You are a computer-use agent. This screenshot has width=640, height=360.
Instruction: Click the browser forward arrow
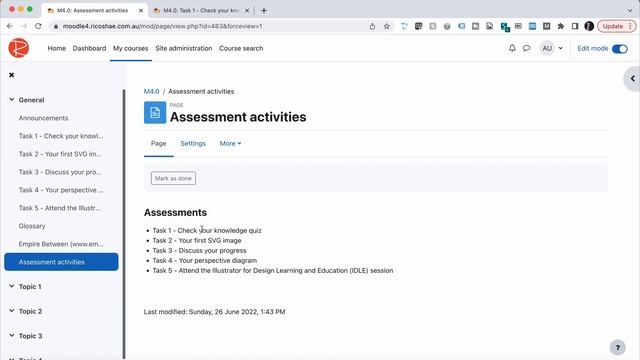pos(24,26)
